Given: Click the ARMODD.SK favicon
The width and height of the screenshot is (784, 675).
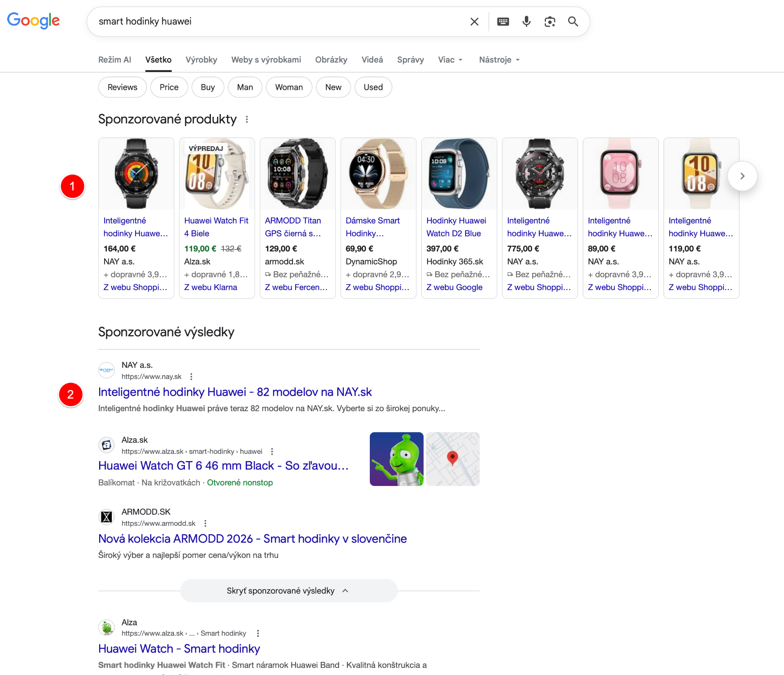Looking at the screenshot, I should point(106,517).
